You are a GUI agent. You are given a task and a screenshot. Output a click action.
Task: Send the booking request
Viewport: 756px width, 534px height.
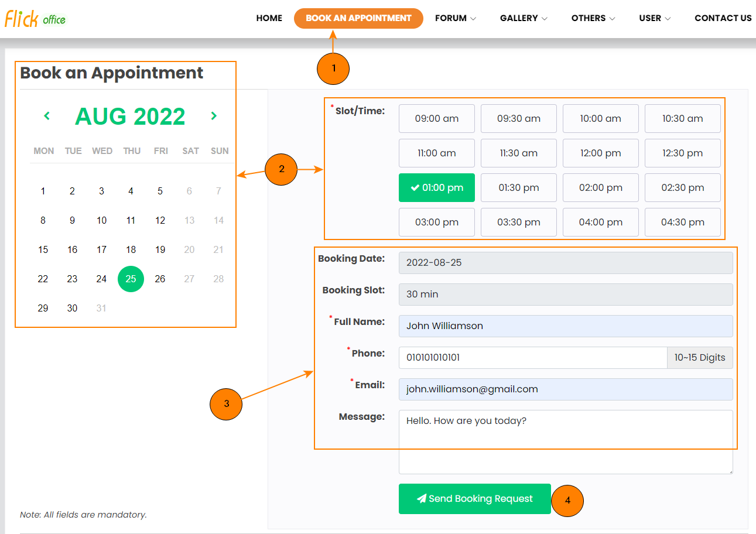(474, 499)
